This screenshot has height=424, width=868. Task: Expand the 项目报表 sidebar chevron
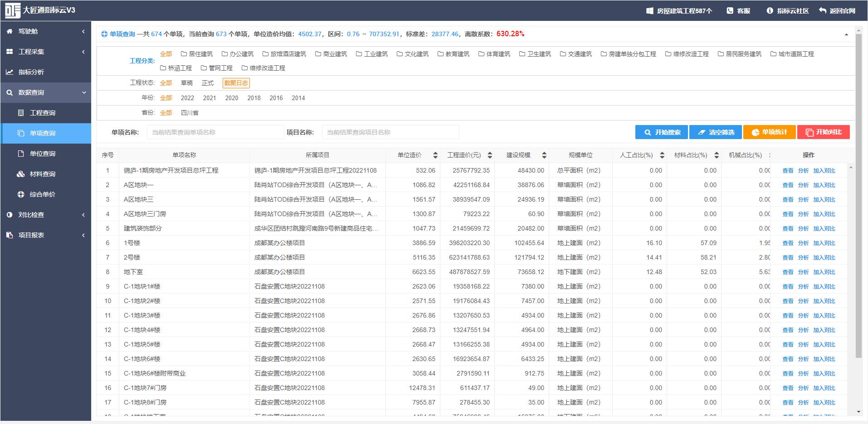[83, 235]
